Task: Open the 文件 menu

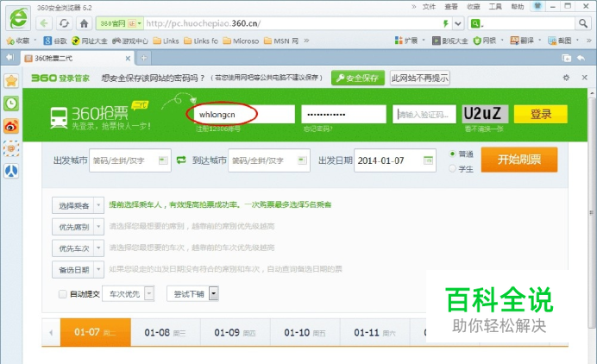Action: 429,7
